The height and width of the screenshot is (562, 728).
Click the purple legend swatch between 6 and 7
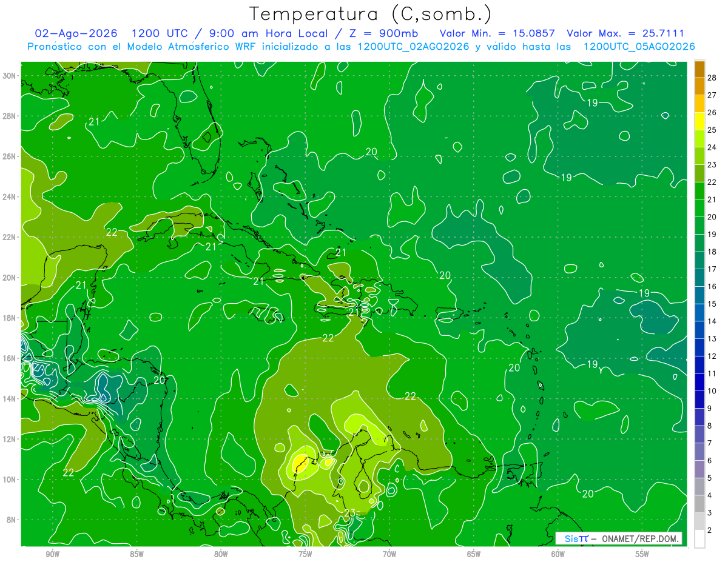point(699,452)
